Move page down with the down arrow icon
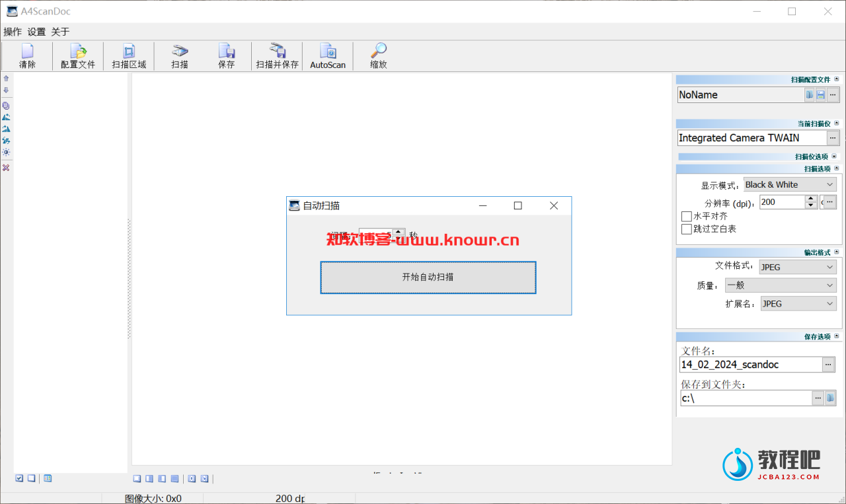The width and height of the screenshot is (846, 504). tap(6, 90)
